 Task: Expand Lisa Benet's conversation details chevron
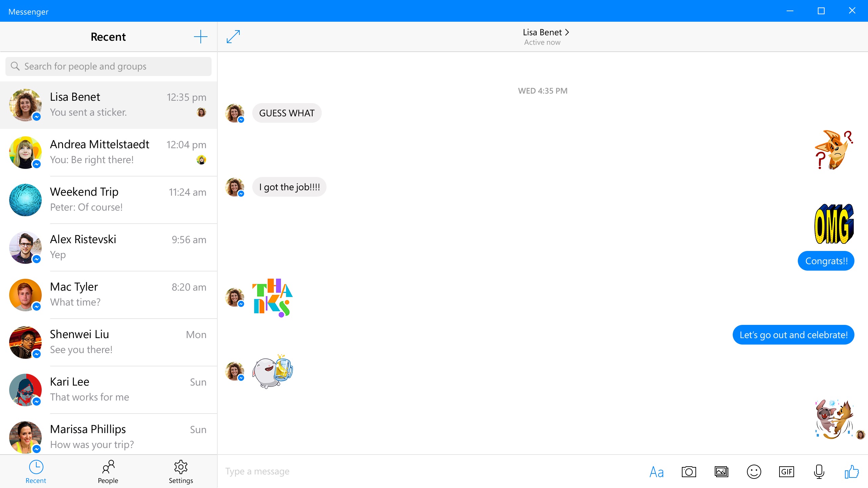567,32
